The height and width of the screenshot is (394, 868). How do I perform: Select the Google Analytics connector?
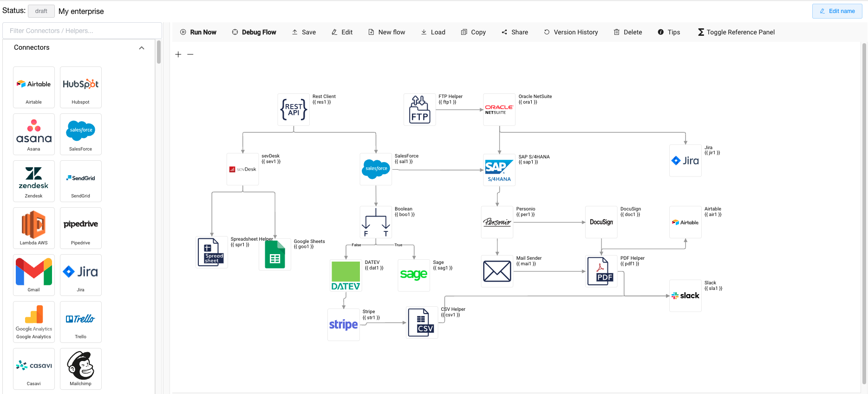pyautogui.click(x=34, y=322)
